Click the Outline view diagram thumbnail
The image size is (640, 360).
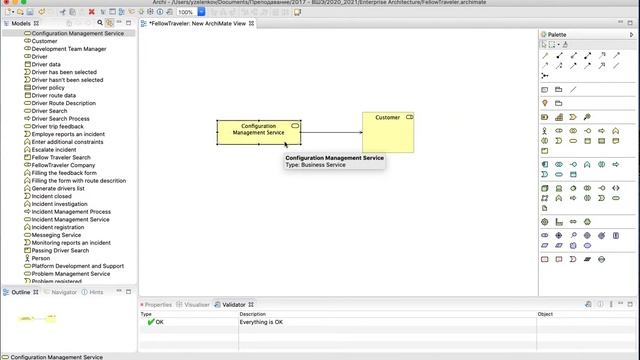coord(37,318)
